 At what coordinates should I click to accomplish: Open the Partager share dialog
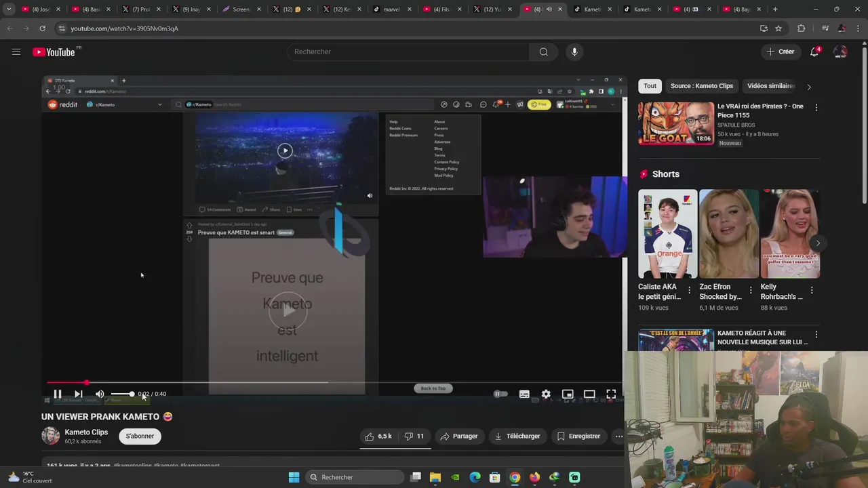(459, 436)
